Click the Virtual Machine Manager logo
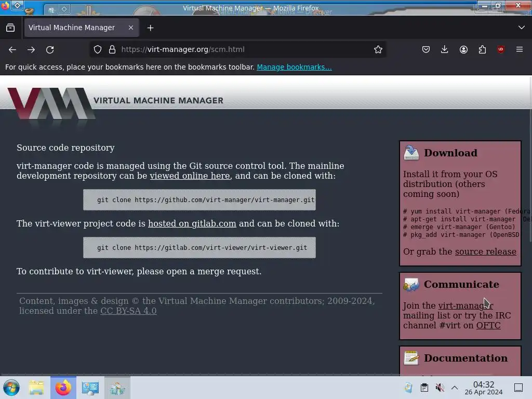The width and height of the screenshot is (532, 399). pyautogui.click(x=51, y=104)
